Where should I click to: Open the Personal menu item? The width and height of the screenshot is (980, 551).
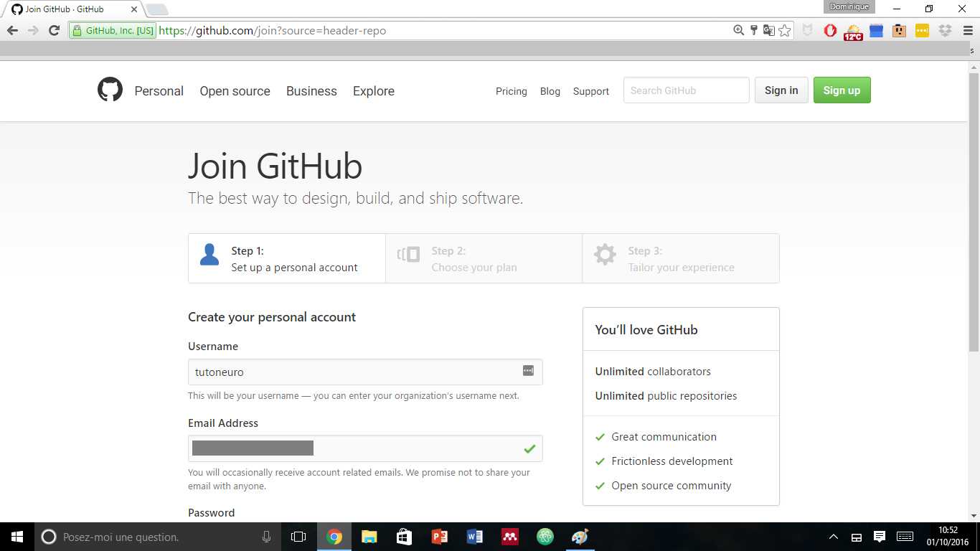point(159,91)
